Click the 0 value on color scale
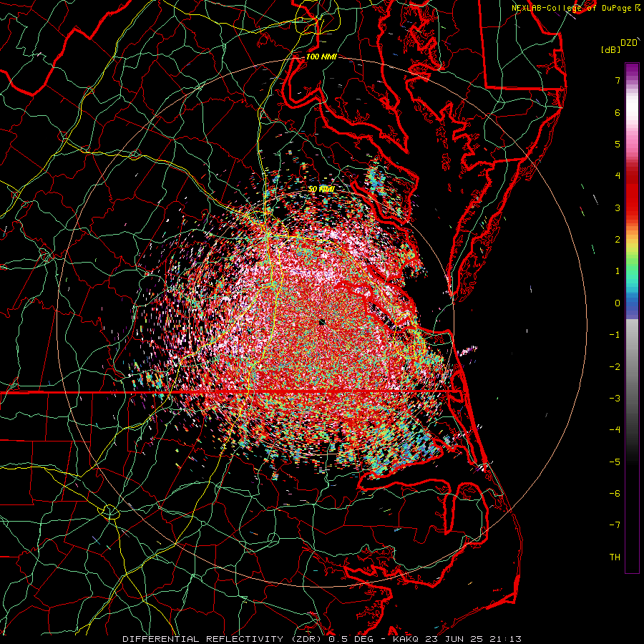Screen dimensions: 644x644 tap(618, 303)
